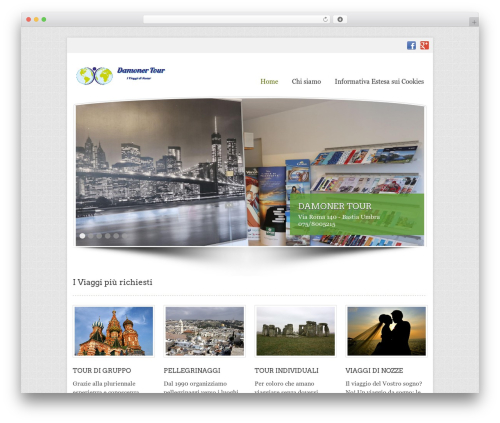The width and height of the screenshot is (500, 423).
Task: Open the Jerusalem cityscape thumbnail
Action: pos(205,331)
